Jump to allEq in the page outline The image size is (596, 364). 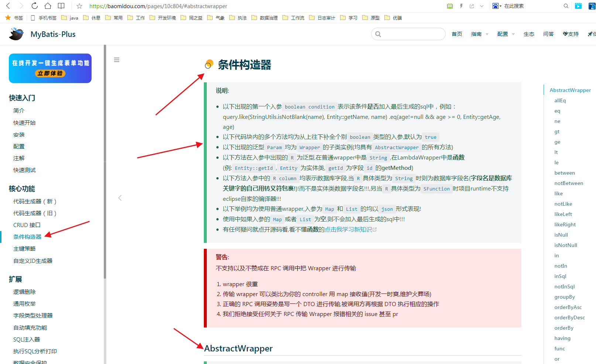click(560, 100)
